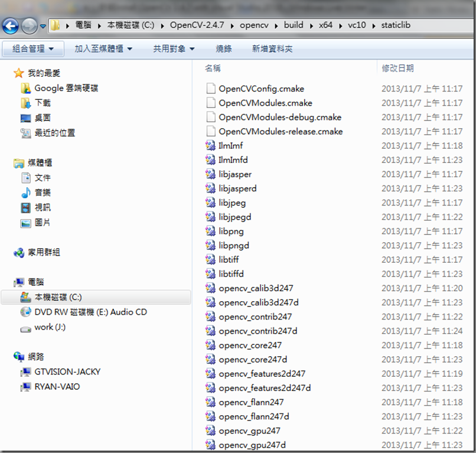The height and width of the screenshot is (453, 476).
Task: Open the 組合管理 menu
Action: 33,48
